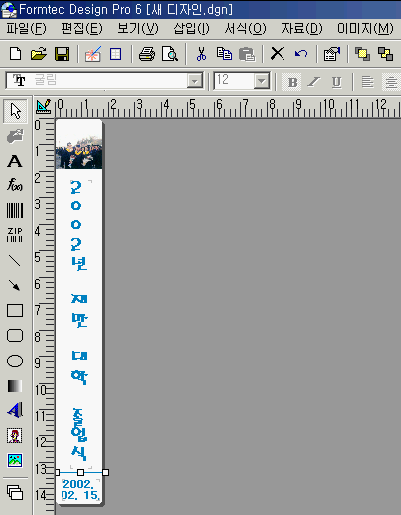Choose the text tool marked A
This screenshot has width=401, height=515.
[x=15, y=161]
